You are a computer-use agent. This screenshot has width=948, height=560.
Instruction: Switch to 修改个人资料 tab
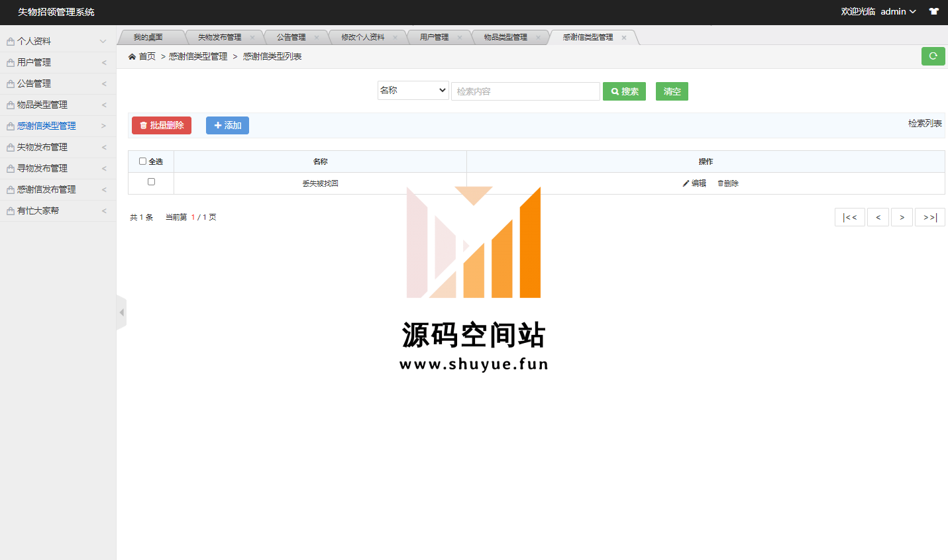coord(362,38)
